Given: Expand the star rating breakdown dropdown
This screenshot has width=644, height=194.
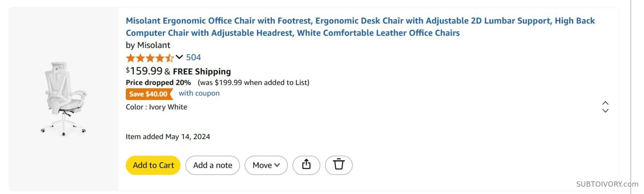Looking at the screenshot, I should point(179,57).
